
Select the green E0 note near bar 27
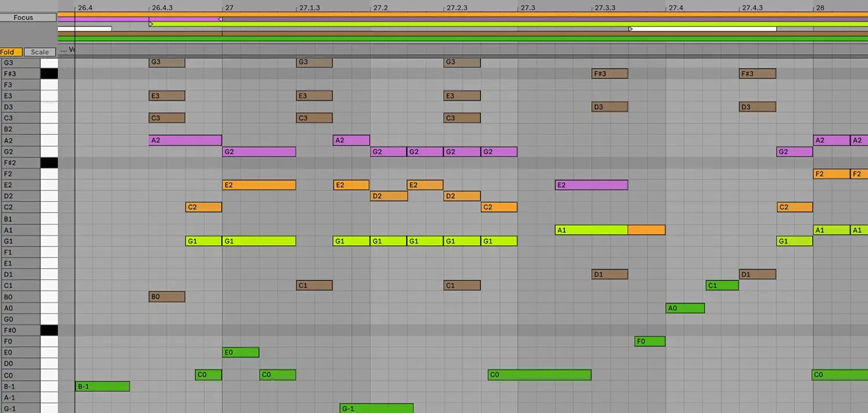point(240,352)
